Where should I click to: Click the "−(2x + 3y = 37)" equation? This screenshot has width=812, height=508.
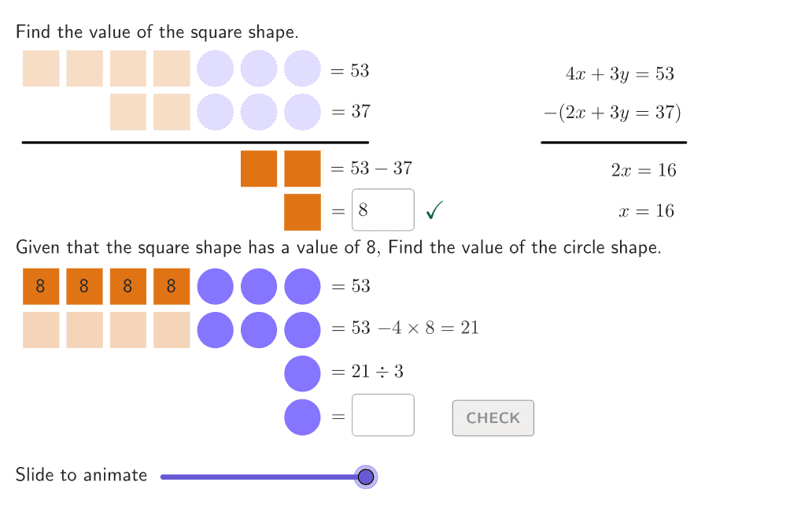pyautogui.click(x=612, y=113)
